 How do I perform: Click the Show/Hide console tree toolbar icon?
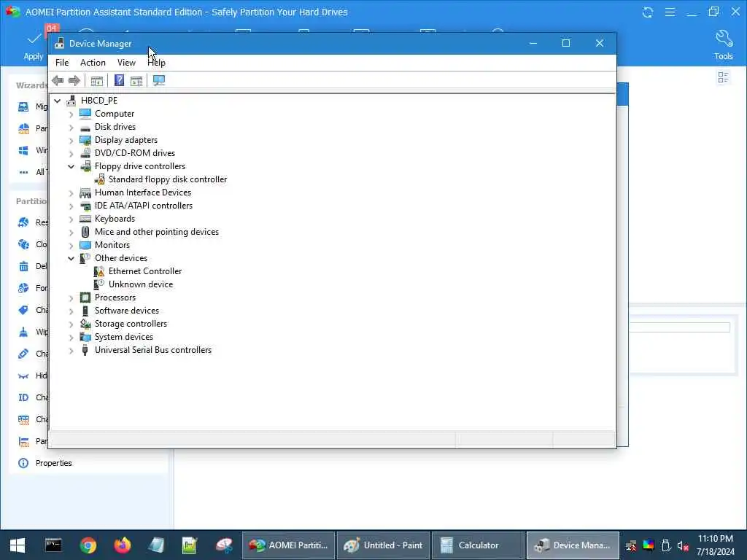97,81
